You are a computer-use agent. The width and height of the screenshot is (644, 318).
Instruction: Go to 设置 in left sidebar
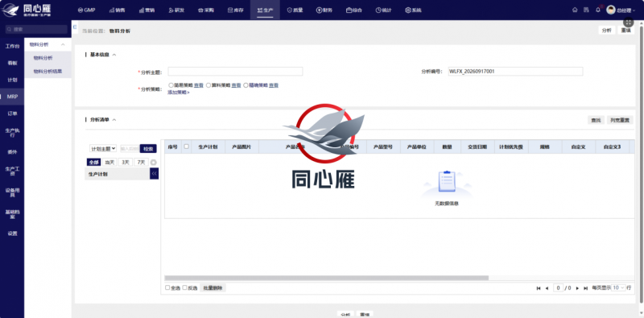[12, 233]
